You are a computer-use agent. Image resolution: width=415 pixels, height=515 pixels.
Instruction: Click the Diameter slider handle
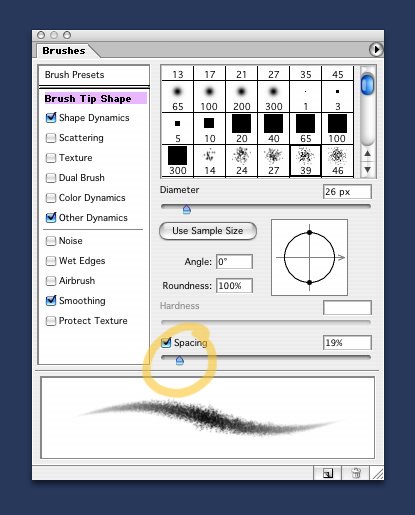pos(187,209)
